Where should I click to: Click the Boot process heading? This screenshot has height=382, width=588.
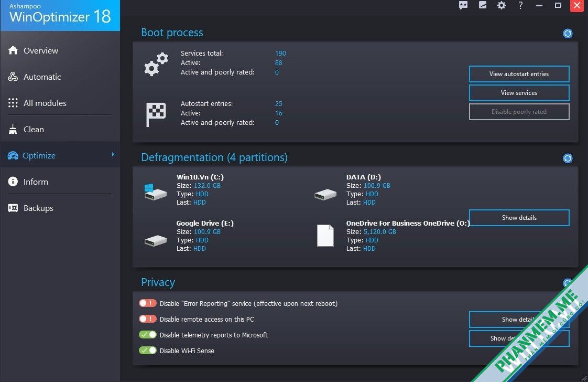tap(172, 33)
